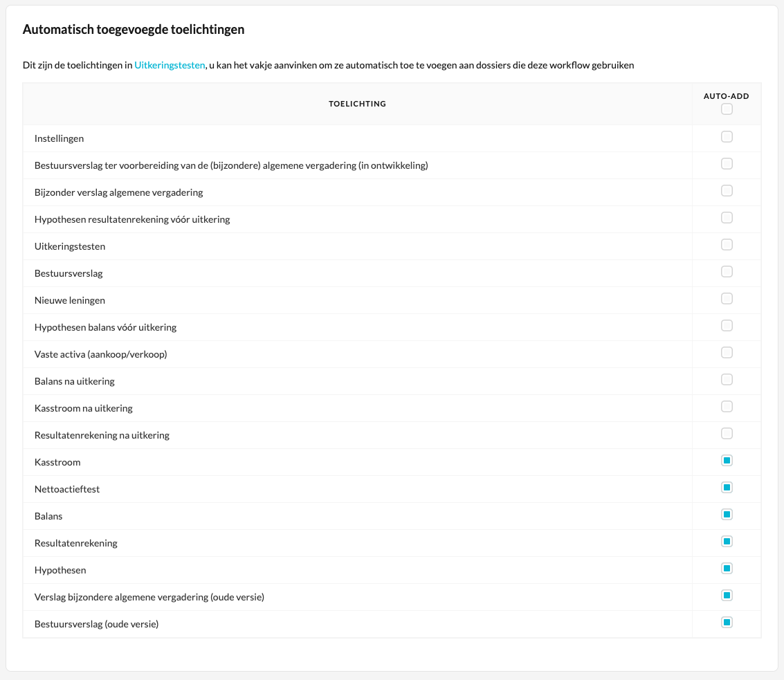Enable auto-add for Instellingen
Screen dimensions: 784x680
727,137
